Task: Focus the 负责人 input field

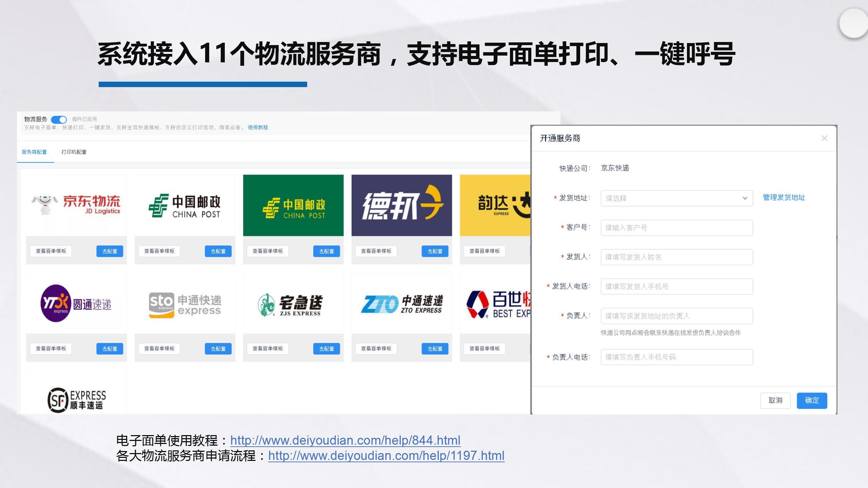Action: point(677,316)
